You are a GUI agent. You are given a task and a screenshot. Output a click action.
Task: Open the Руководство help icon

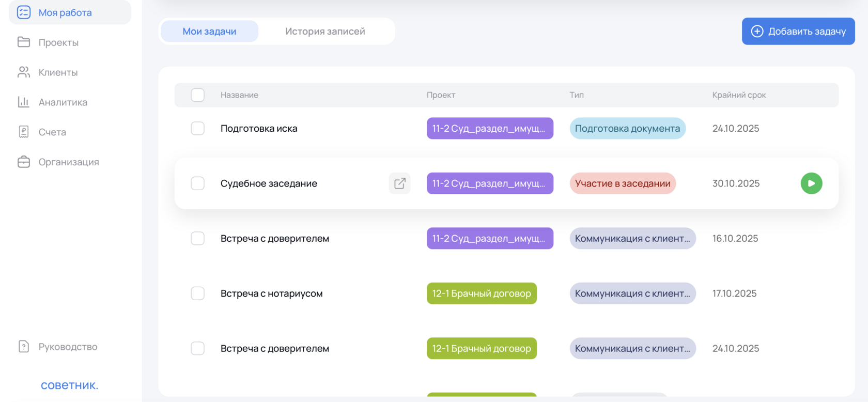[x=24, y=347]
